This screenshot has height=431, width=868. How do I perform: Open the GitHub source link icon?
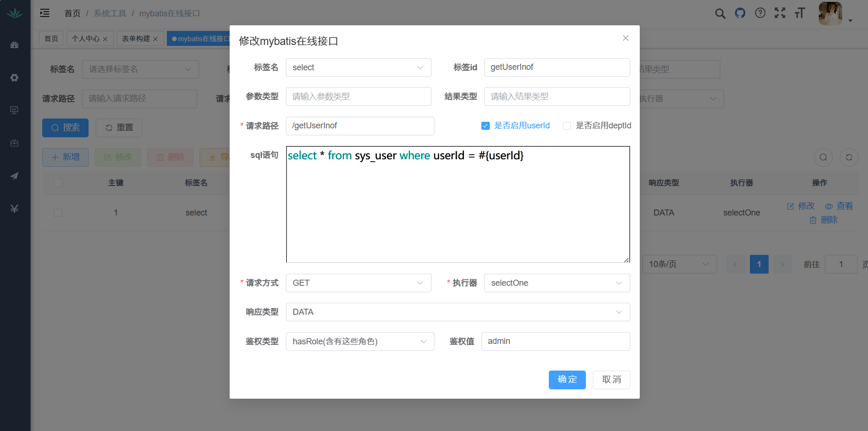click(740, 13)
